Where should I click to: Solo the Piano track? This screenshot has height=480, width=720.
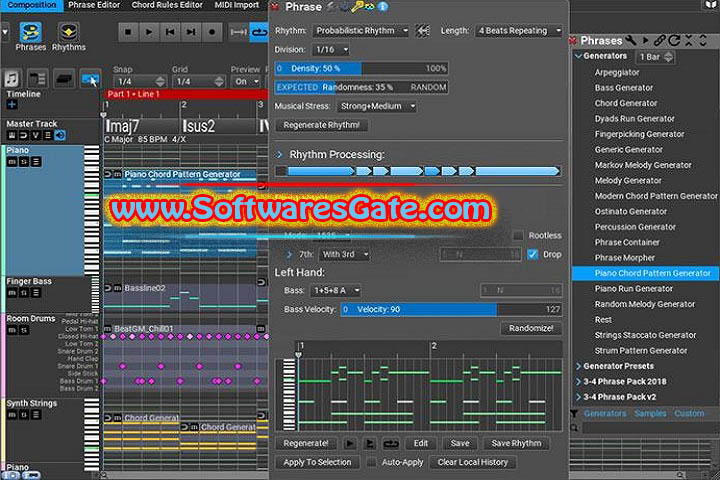coord(23,162)
